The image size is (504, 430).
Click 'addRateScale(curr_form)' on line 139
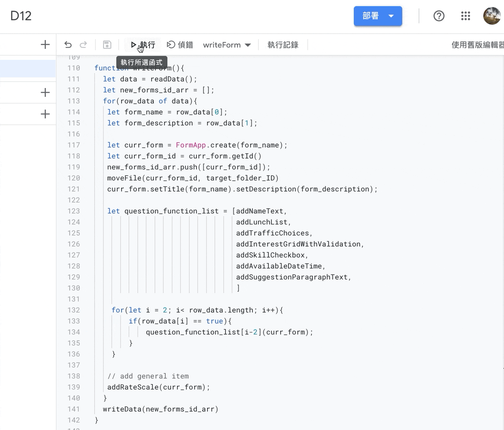point(156,387)
